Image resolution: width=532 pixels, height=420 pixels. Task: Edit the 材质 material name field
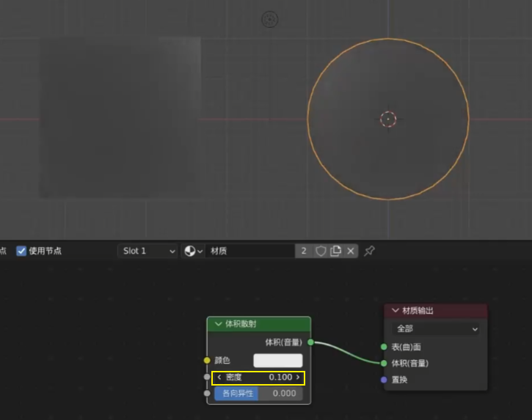[249, 251]
